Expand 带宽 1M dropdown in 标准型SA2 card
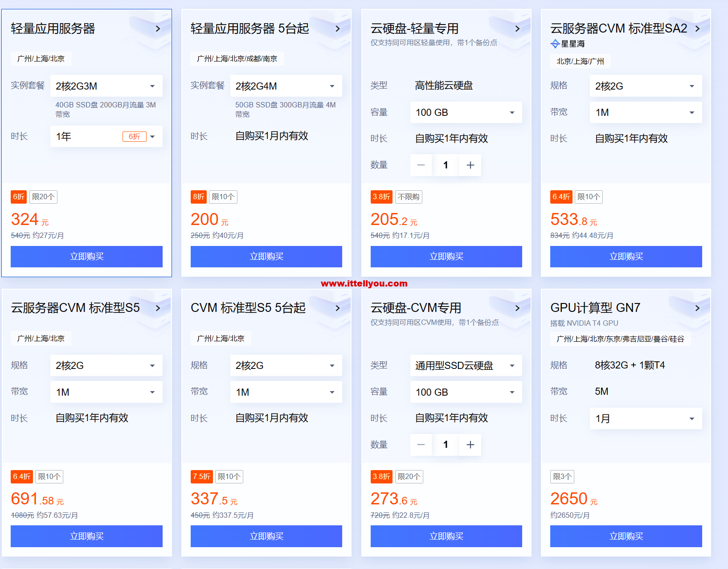This screenshot has width=728, height=569. pyautogui.click(x=646, y=112)
